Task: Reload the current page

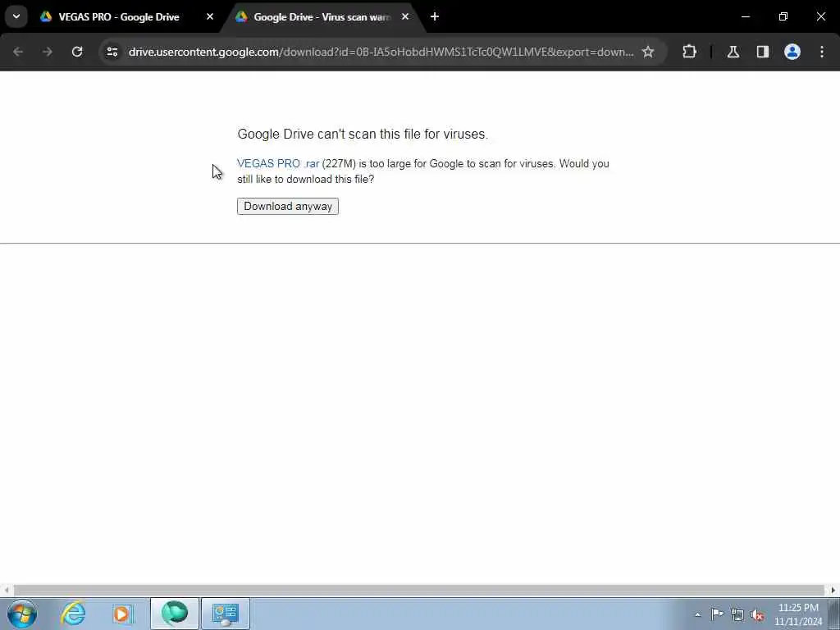Action: coord(77,52)
